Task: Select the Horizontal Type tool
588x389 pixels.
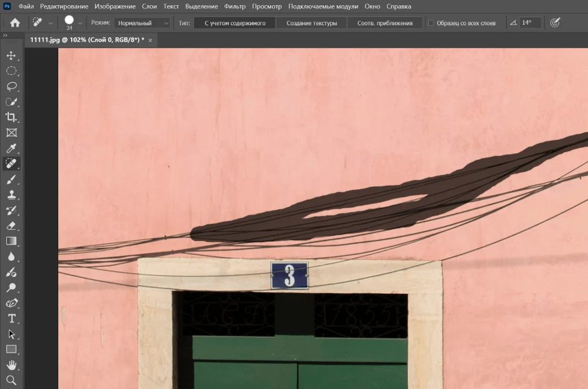Action: pos(11,318)
